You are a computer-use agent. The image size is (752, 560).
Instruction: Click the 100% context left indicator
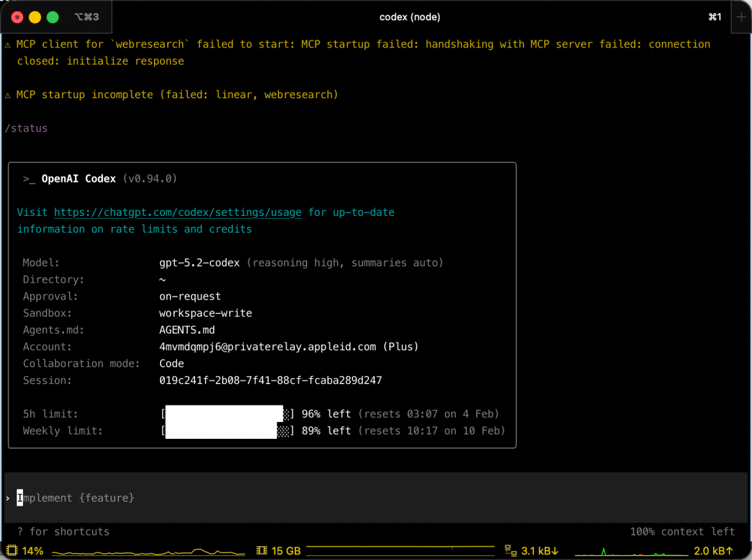pyautogui.click(x=682, y=531)
